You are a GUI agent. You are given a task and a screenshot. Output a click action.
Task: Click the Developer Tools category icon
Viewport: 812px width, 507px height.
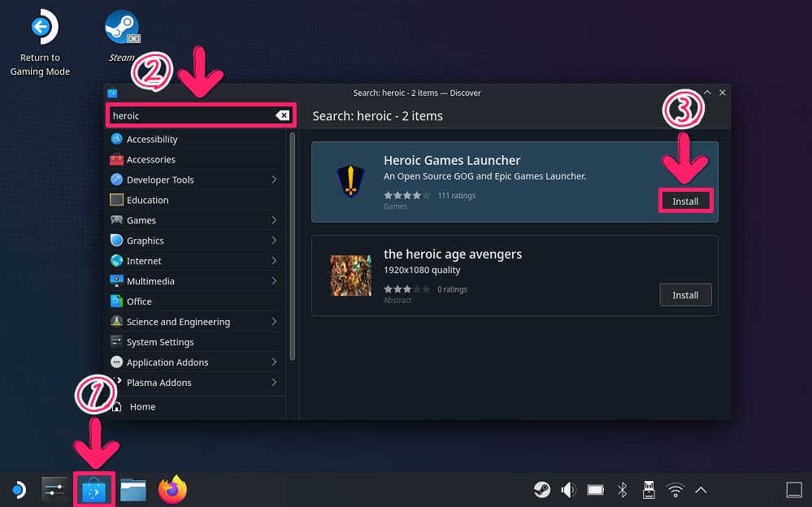[116, 180]
